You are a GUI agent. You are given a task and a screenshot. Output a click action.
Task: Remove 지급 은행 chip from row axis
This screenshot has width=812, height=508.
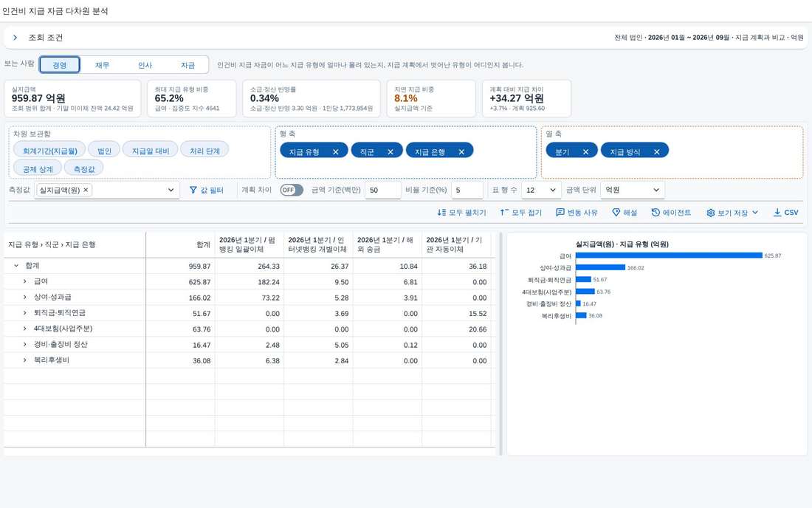461,151
